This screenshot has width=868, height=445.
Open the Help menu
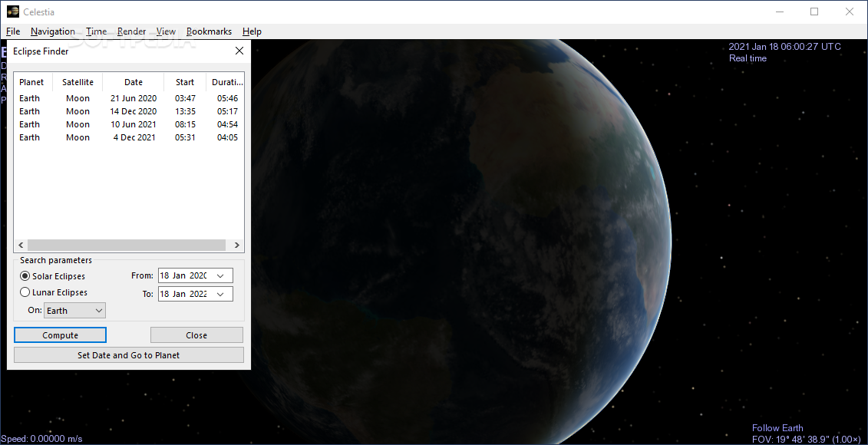[252, 31]
